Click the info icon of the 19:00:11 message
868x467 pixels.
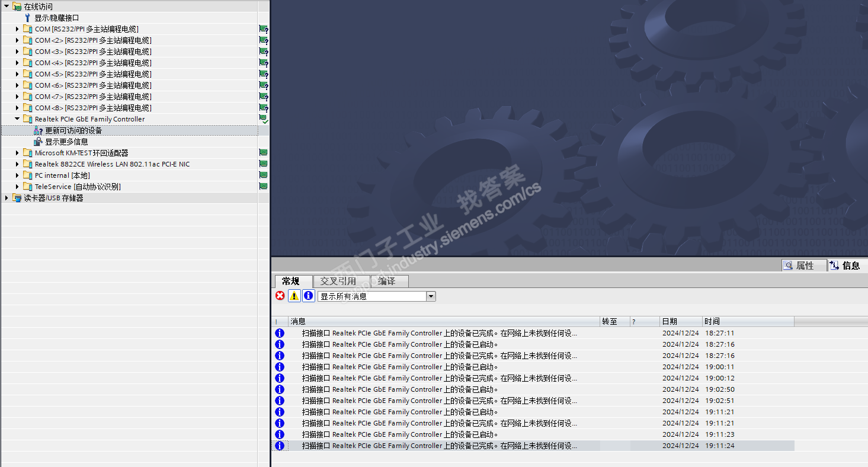[280, 367]
